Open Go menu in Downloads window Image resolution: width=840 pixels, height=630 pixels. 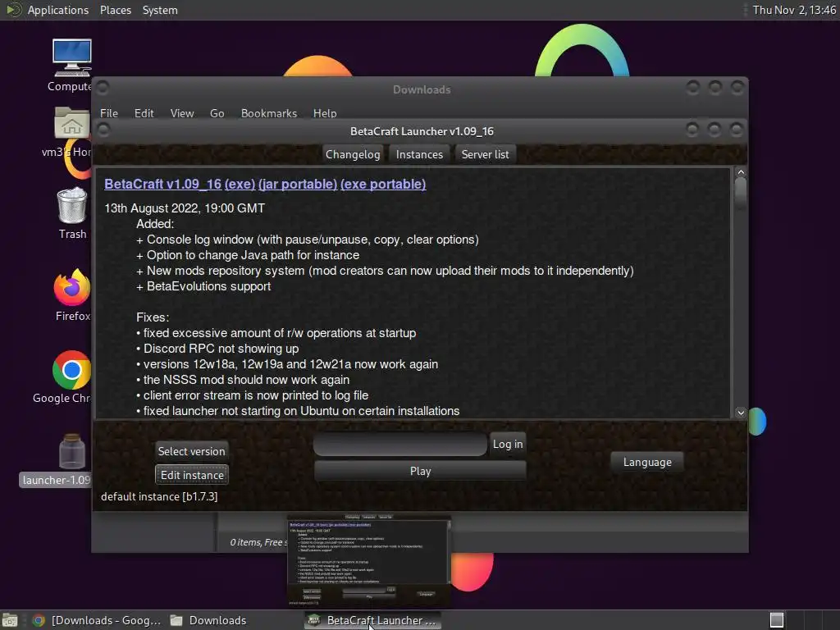tap(217, 113)
